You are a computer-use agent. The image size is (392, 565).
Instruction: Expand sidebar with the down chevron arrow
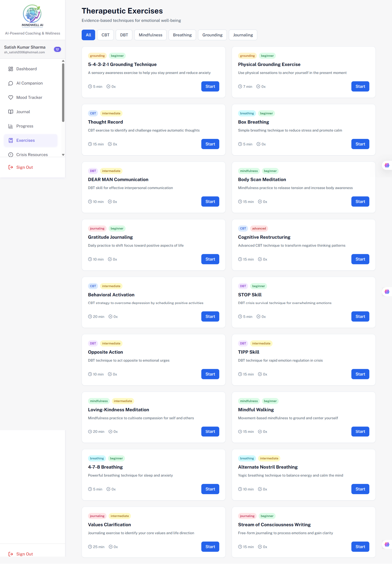pos(63,155)
